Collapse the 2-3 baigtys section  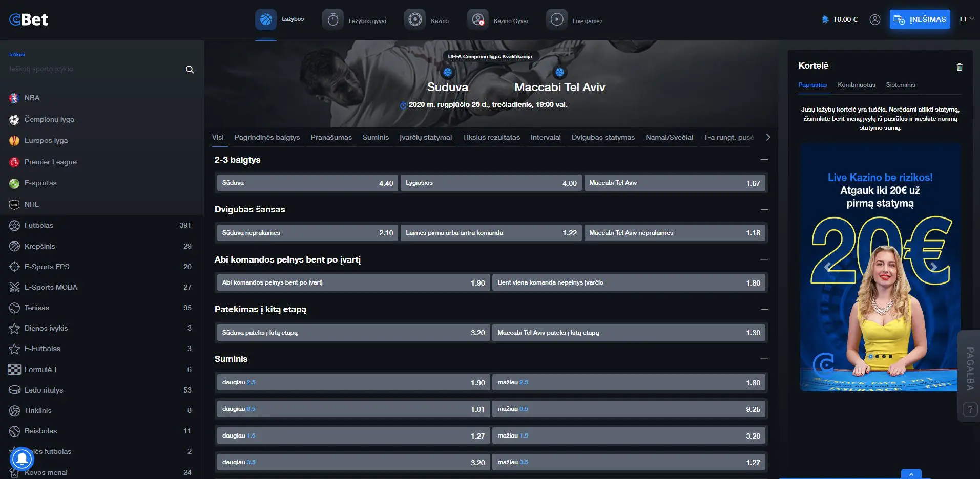tap(764, 160)
